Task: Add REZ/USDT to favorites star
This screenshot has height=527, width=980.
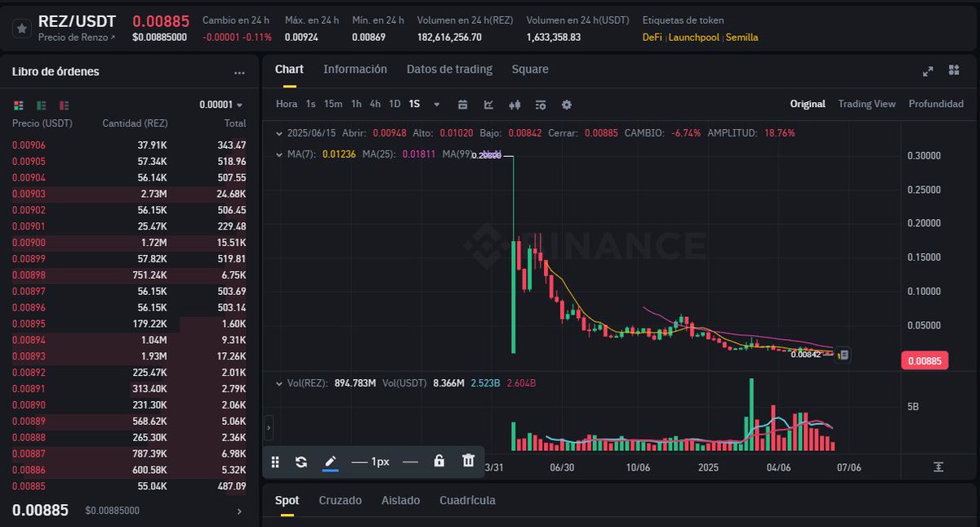Action: tap(22, 28)
